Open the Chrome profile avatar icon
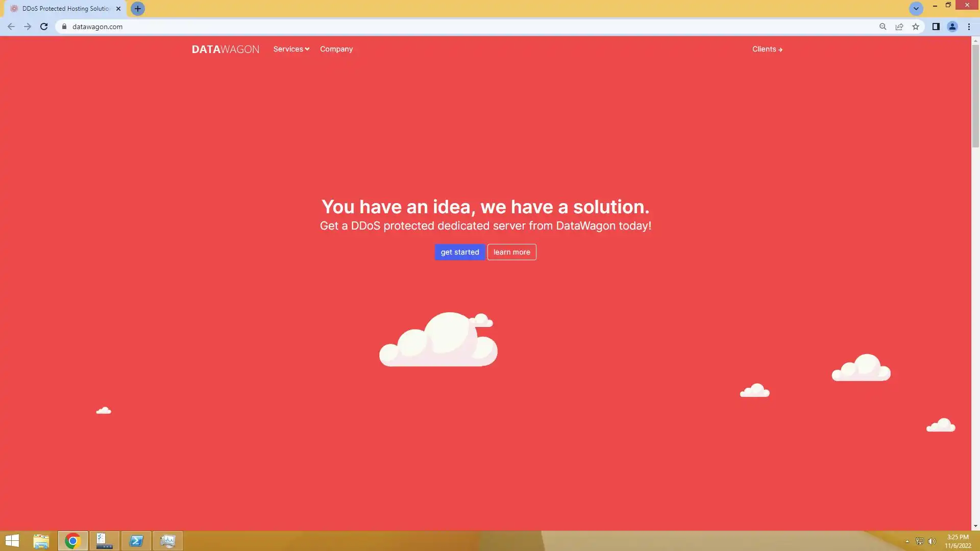Screen dimensions: 980x551 952,27
